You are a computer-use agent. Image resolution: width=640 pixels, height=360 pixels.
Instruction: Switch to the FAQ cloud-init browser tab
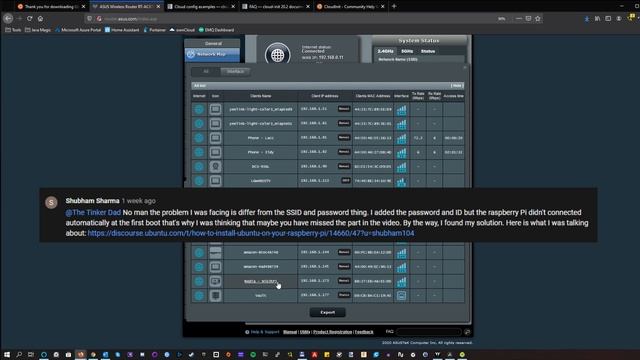(x=276, y=7)
